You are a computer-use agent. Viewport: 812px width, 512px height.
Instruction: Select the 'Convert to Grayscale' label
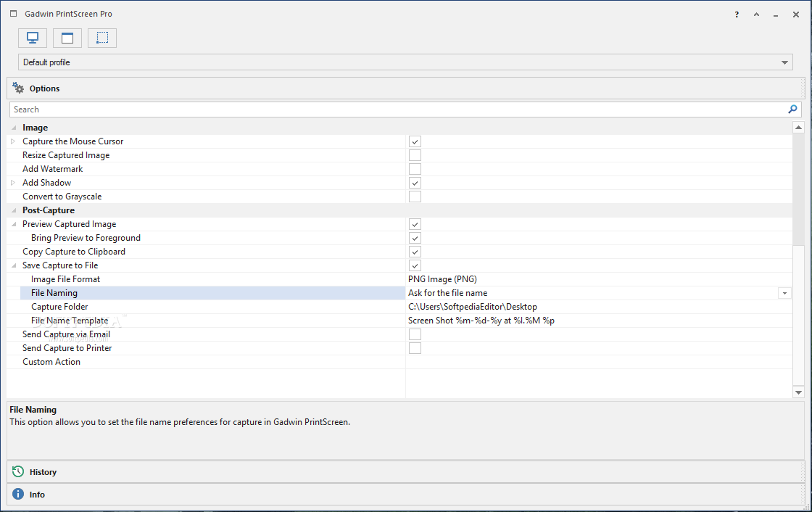coord(62,197)
